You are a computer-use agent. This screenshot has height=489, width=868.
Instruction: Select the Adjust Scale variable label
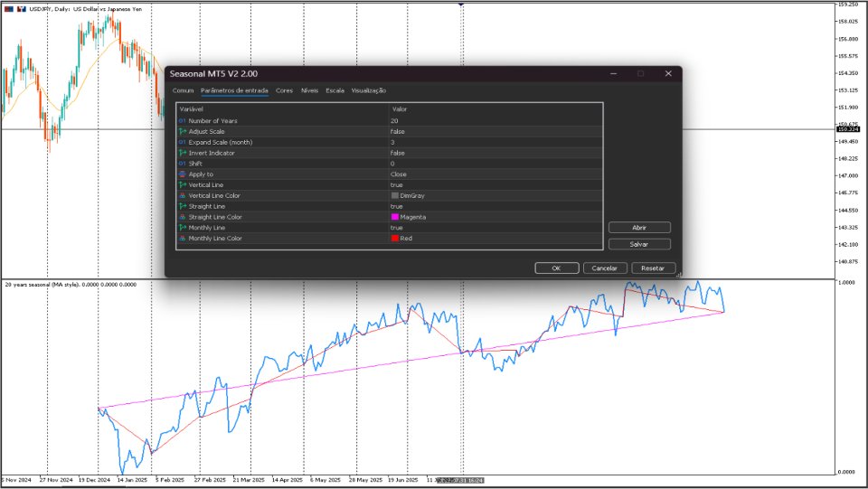point(206,132)
